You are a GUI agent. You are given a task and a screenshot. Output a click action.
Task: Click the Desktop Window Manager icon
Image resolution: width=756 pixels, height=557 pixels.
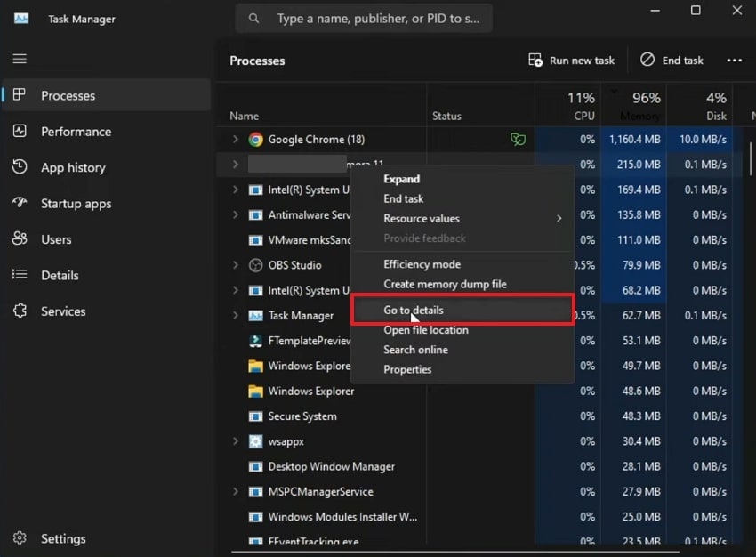[x=255, y=466]
